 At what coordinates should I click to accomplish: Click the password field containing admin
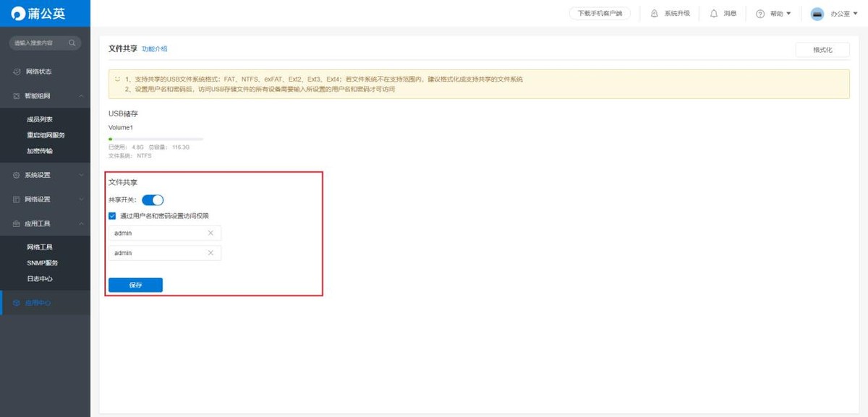click(165, 253)
